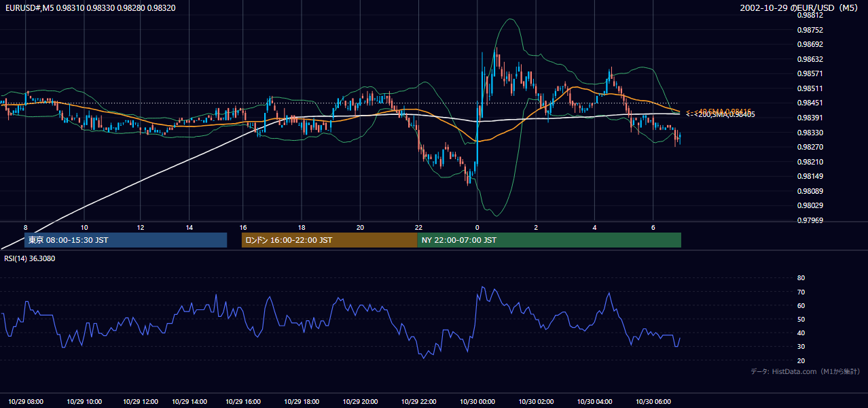Click the RSI(14) 36.3080 indicator label
This screenshot has height=408, width=868.
click(30, 258)
